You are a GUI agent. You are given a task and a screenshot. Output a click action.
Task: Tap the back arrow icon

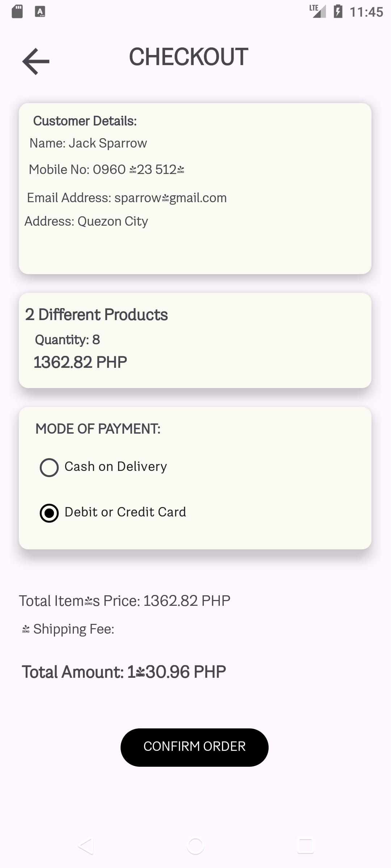coord(36,61)
